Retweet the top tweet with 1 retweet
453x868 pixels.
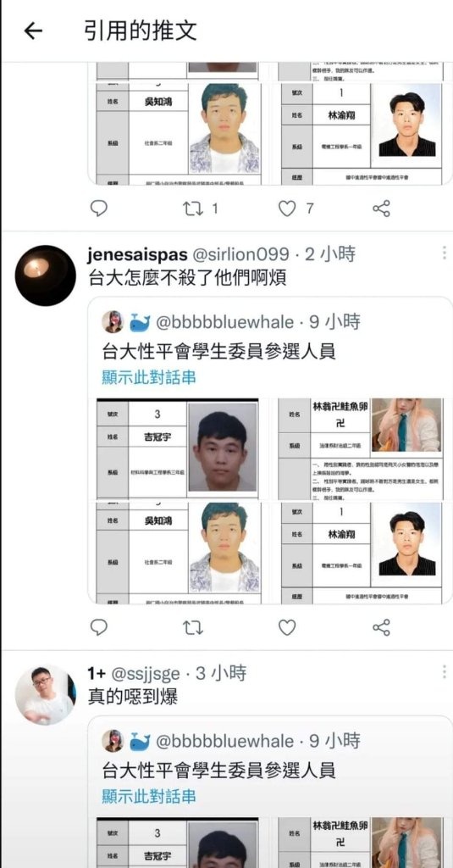[200, 209]
